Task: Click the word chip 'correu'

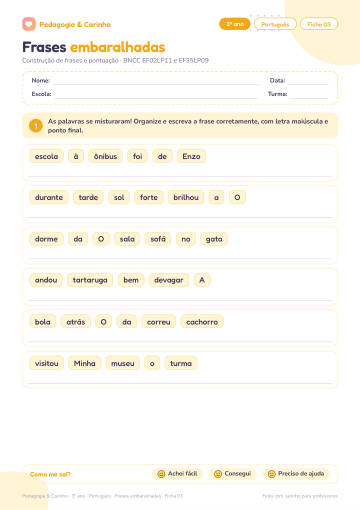Action: [x=159, y=322]
